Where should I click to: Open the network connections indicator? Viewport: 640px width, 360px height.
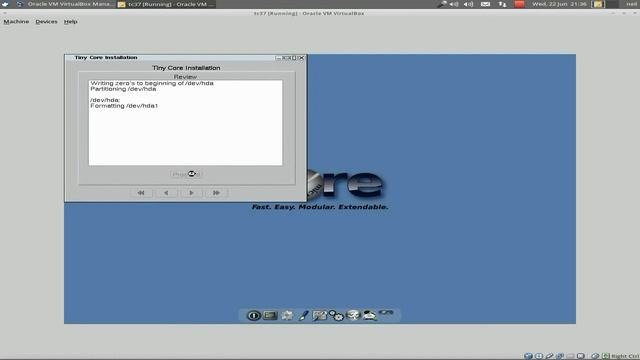502,4
